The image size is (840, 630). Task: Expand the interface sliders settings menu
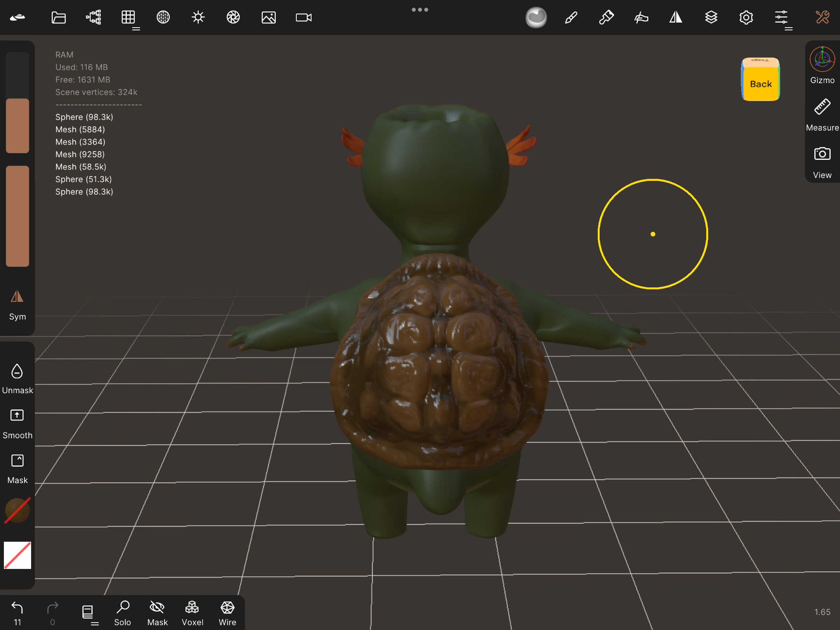781,17
